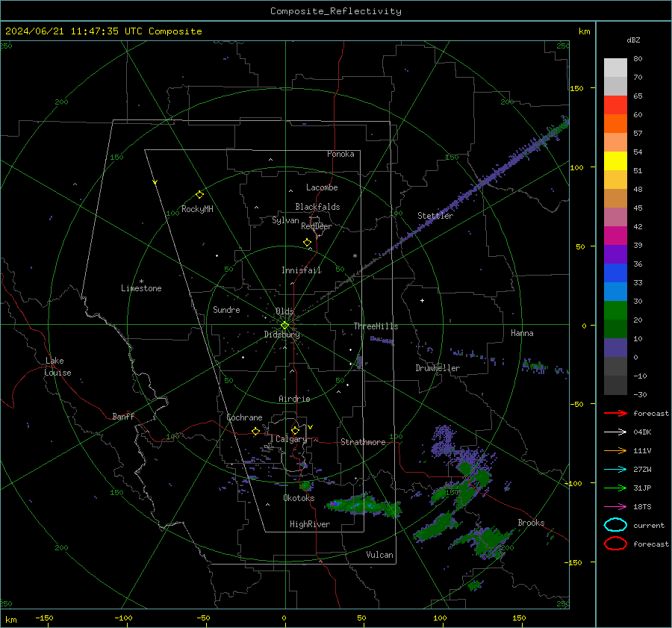672x628 pixels.
Task: Click the 18TS magenta arrow legend icon
Action: (x=615, y=507)
